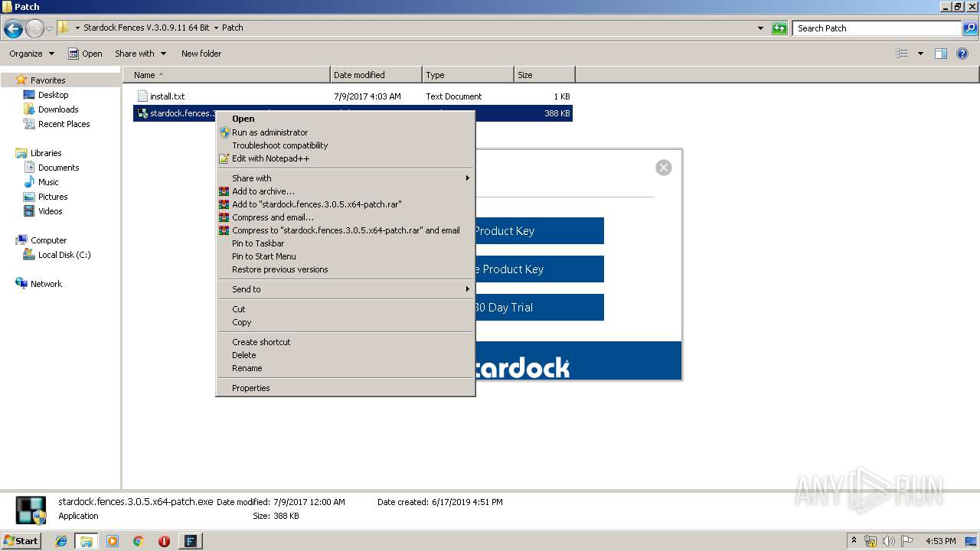Click the Open toolbar button
The width and height of the screenshot is (980, 551).
coord(85,54)
